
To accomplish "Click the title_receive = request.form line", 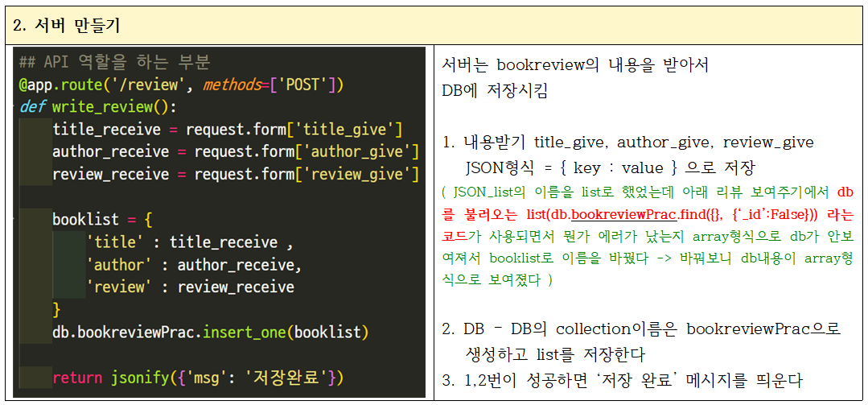I will (x=227, y=130).
